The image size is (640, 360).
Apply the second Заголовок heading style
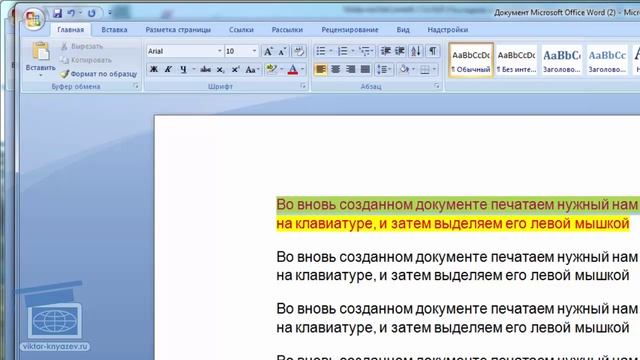607,60
